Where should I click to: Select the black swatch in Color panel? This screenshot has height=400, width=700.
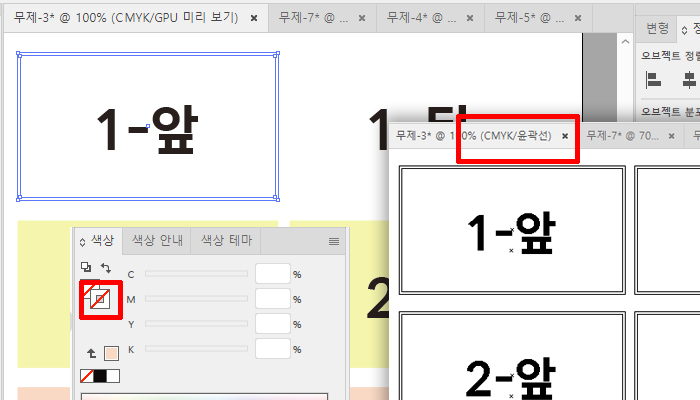coord(100,376)
